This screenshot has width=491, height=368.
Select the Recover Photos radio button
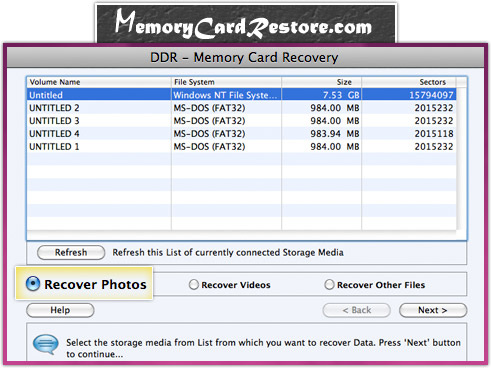point(33,284)
